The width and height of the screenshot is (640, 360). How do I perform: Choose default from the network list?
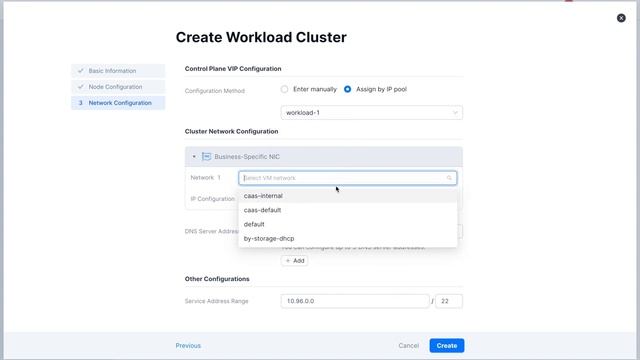(347, 224)
